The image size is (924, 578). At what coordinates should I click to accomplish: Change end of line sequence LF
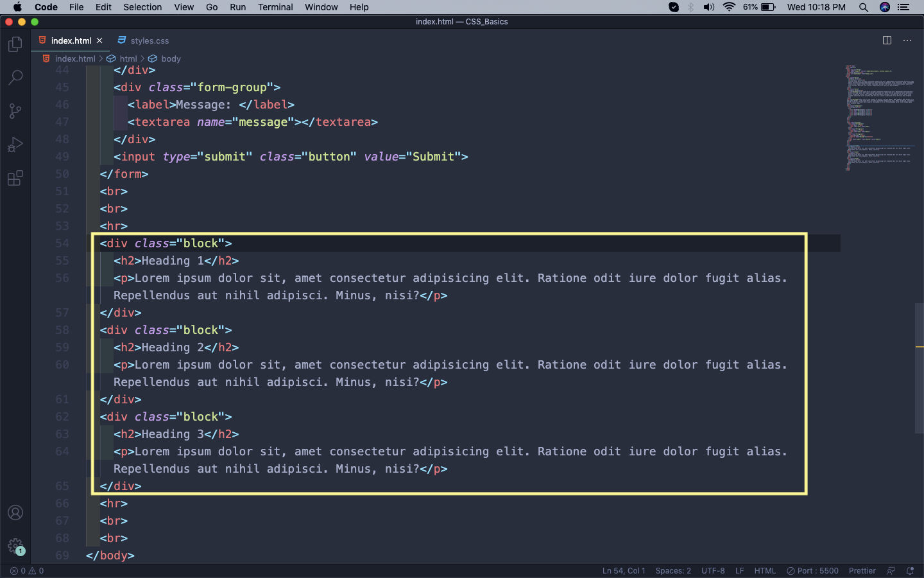pyautogui.click(x=739, y=570)
